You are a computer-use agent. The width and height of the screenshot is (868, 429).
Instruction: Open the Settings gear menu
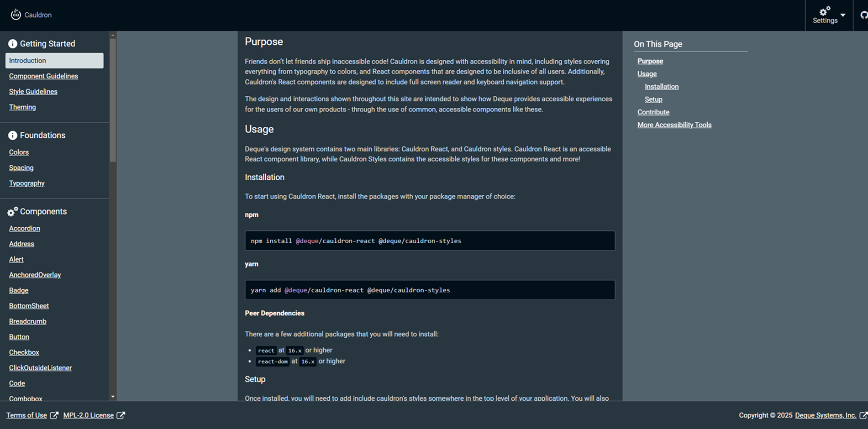[x=825, y=16]
